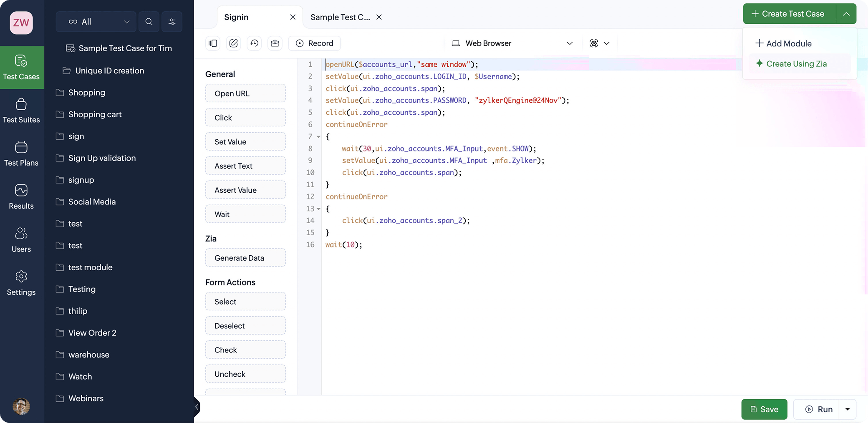Image resolution: width=868 pixels, height=423 pixels.
Task: Click the wait(10); statement on line 16
Action: coord(344,245)
